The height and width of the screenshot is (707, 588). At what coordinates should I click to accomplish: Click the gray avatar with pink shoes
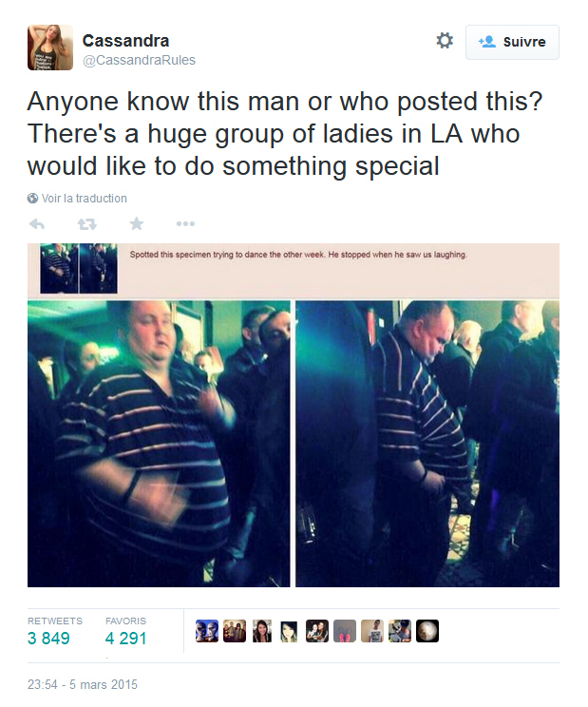pos(345,631)
